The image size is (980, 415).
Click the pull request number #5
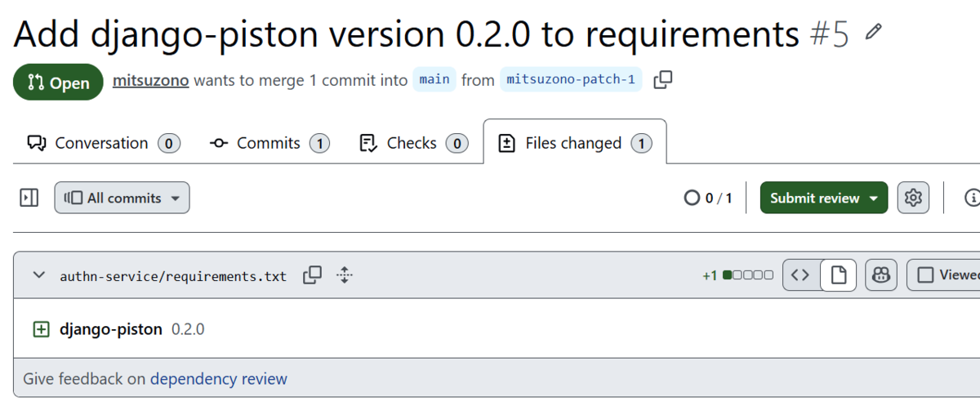click(830, 33)
